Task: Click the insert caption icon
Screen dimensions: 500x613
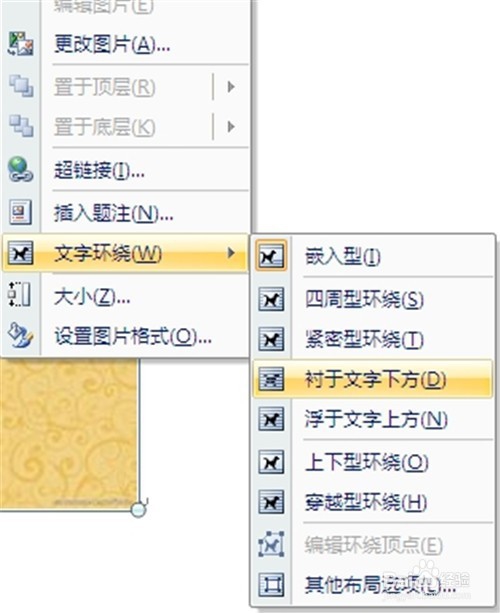Action: 20,212
